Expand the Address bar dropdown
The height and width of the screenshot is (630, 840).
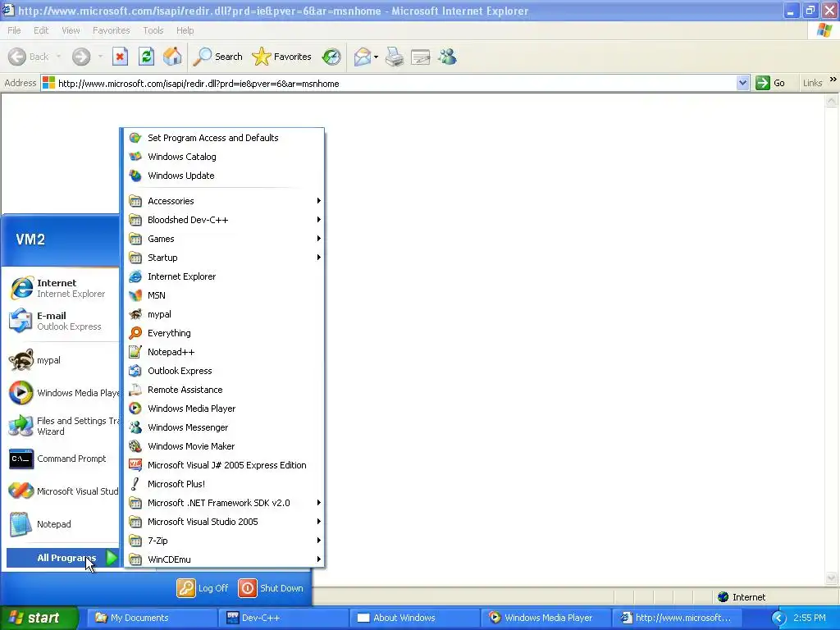click(742, 83)
